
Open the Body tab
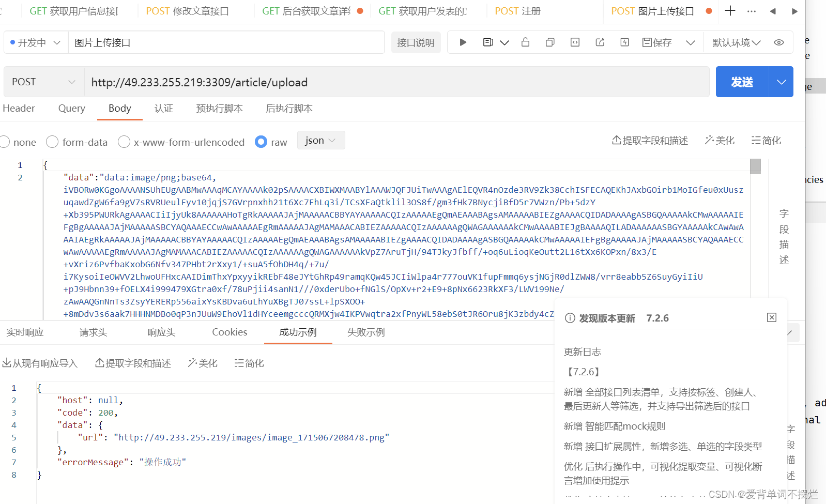119,108
